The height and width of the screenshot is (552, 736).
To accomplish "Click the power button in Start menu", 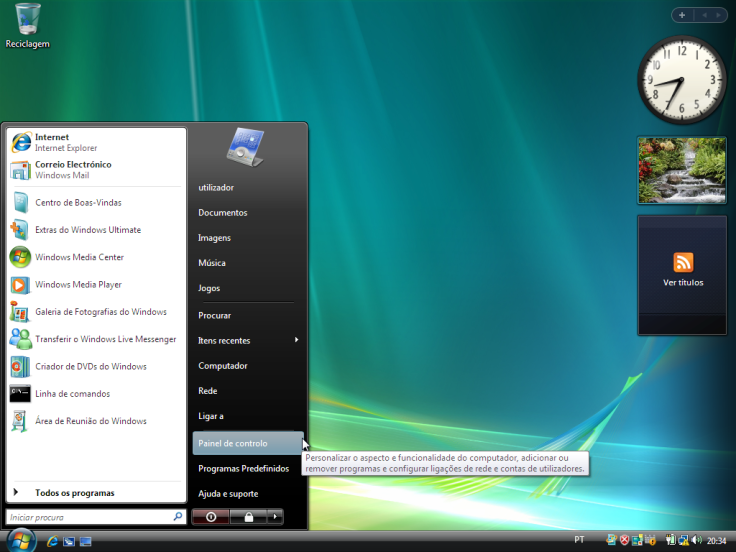I will tap(211, 517).
